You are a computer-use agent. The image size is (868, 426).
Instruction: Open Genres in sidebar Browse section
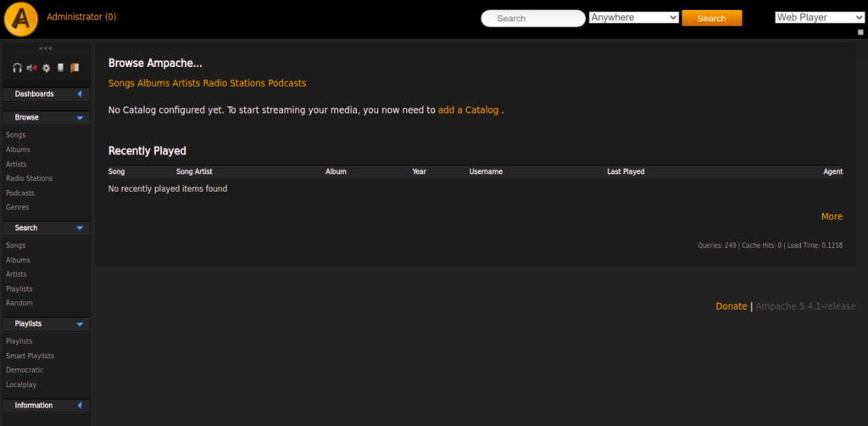point(17,207)
